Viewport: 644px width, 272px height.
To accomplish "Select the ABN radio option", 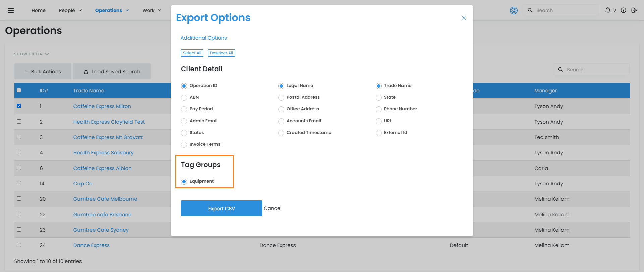I will point(184,98).
